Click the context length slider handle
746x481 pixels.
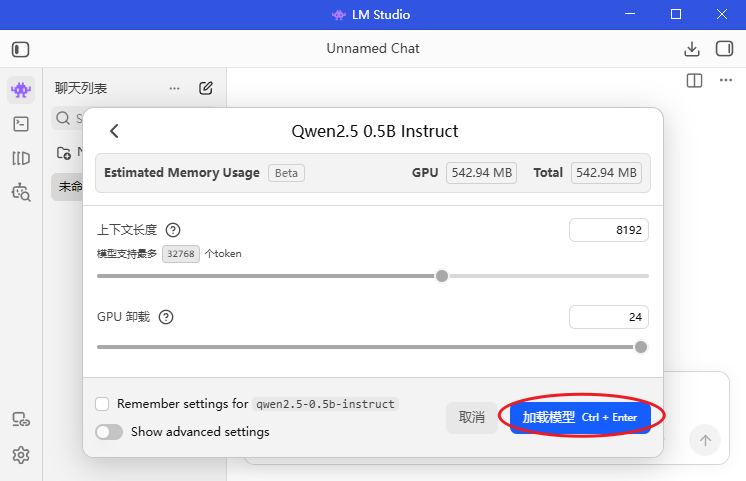442,276
